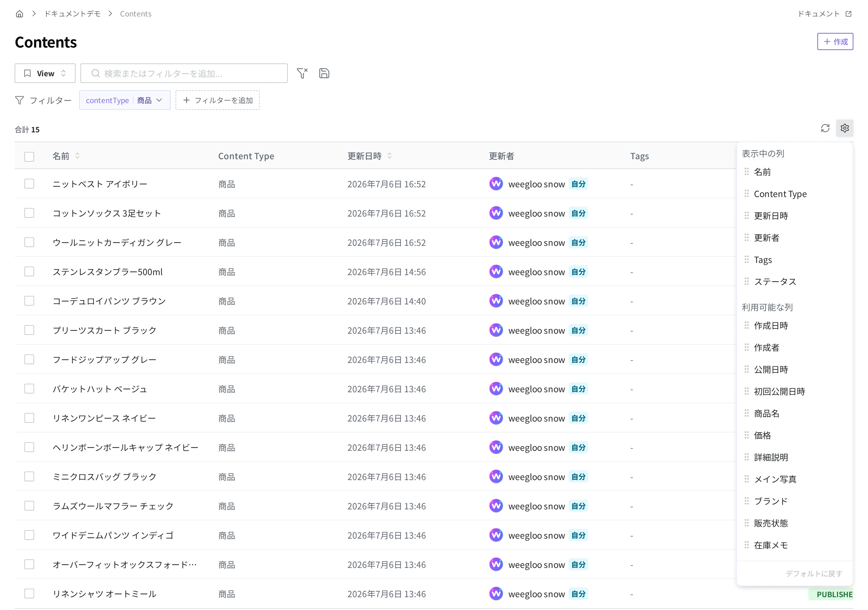The width and height of the screenshot is (868, 610).
Task: Grab drag handle for 公開日時 column
Action: 746,369
